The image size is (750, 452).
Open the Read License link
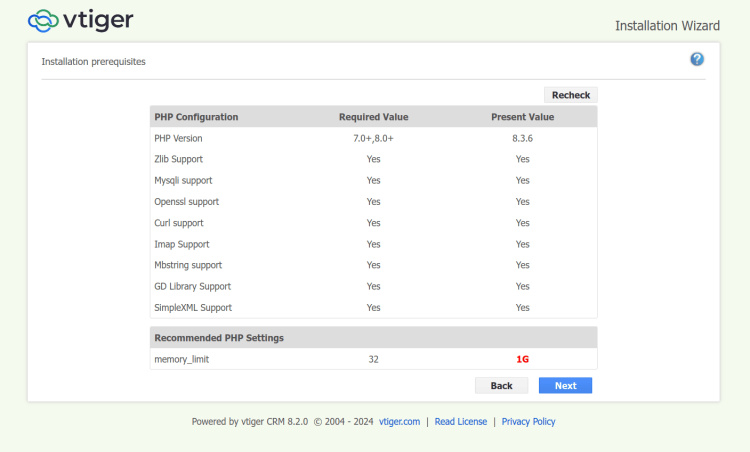(461, 422)
